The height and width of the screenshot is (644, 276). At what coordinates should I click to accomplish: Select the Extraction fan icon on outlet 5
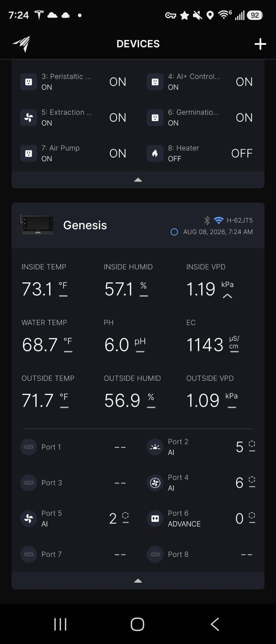click(x=29, y=118)
